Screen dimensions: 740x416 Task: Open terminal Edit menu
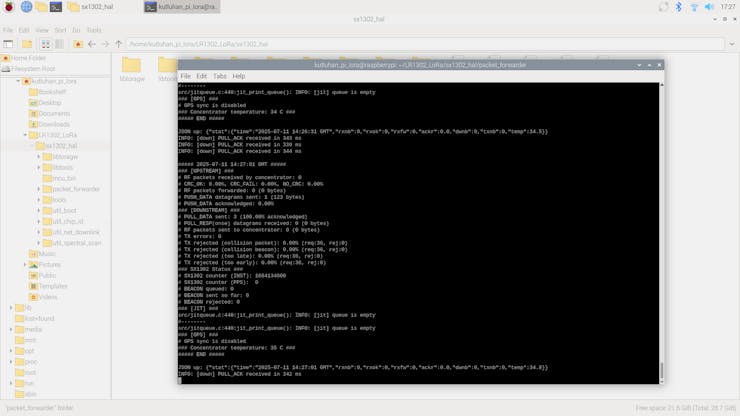(202, 76)
